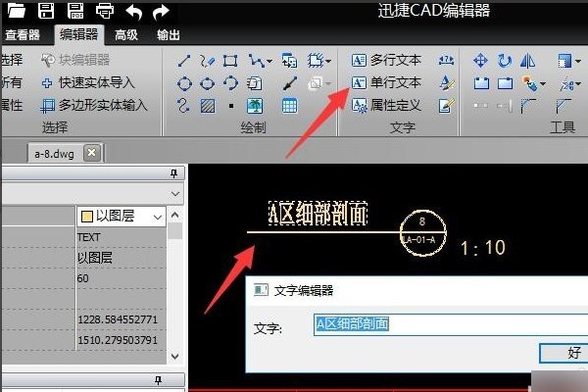This screenshot has width=588, height=392.
Task: Close the a-8.dwg tab
Action: tap(92, 153)
